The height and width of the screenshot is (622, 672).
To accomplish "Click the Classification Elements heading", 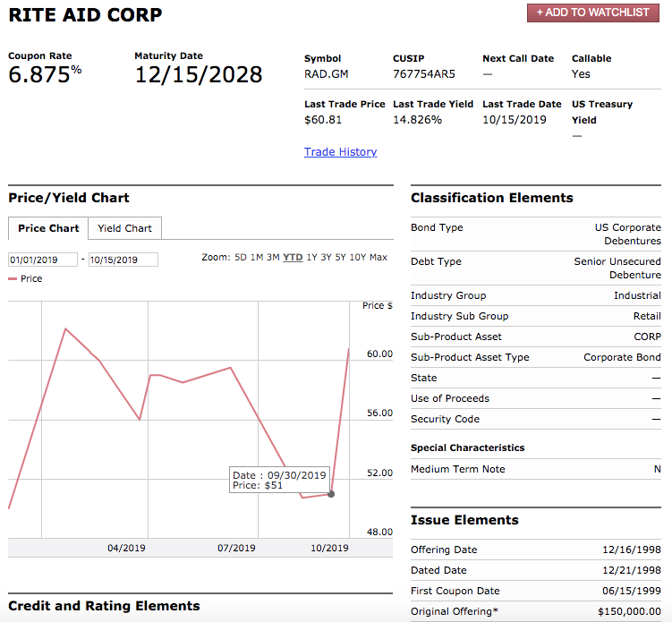I will click(x=491, y=198).
